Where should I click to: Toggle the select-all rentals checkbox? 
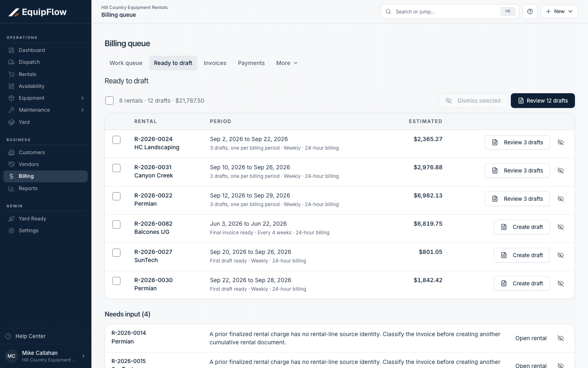(x=109, y=101)
